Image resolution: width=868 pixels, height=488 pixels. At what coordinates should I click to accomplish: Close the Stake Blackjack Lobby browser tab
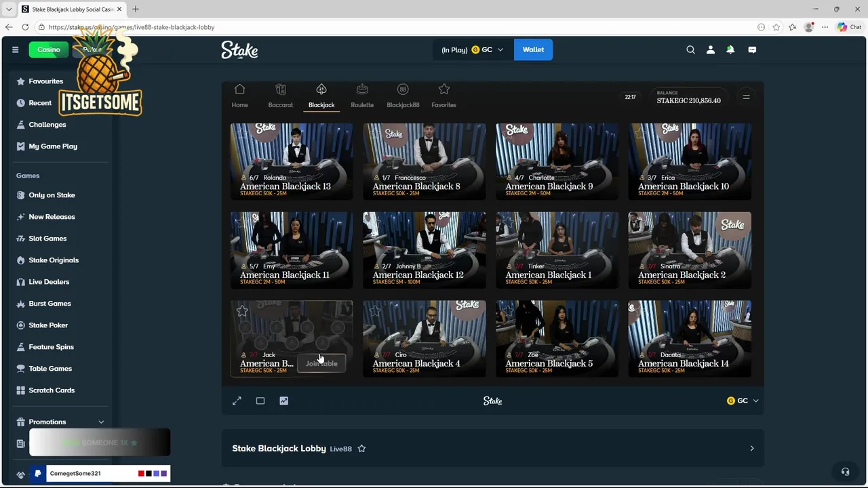point(119,9)
